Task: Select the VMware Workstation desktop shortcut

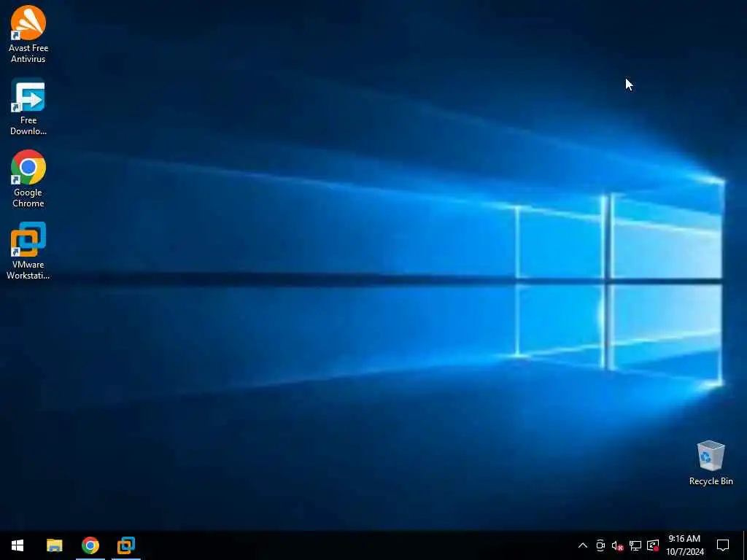Action: point(28,251)
